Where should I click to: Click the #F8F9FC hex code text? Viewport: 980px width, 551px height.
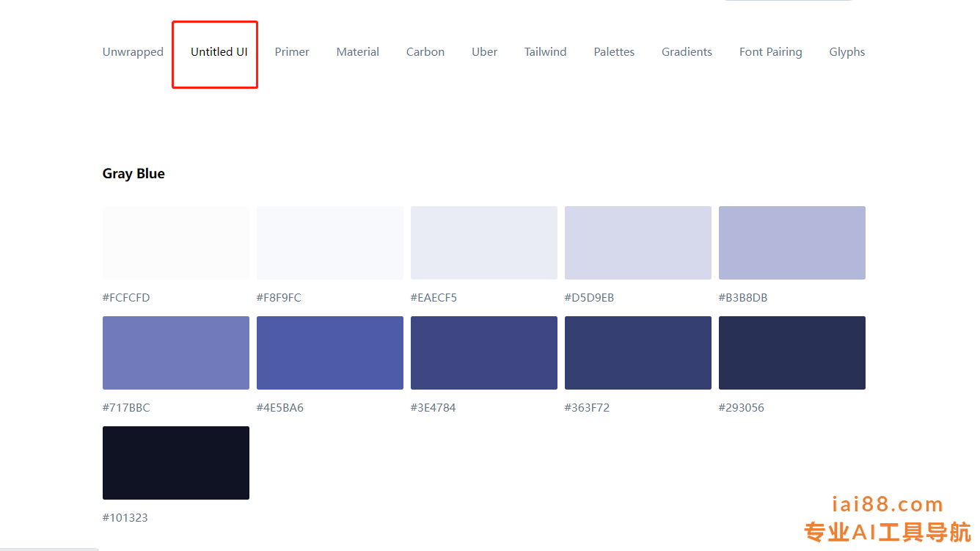[279, 298]
